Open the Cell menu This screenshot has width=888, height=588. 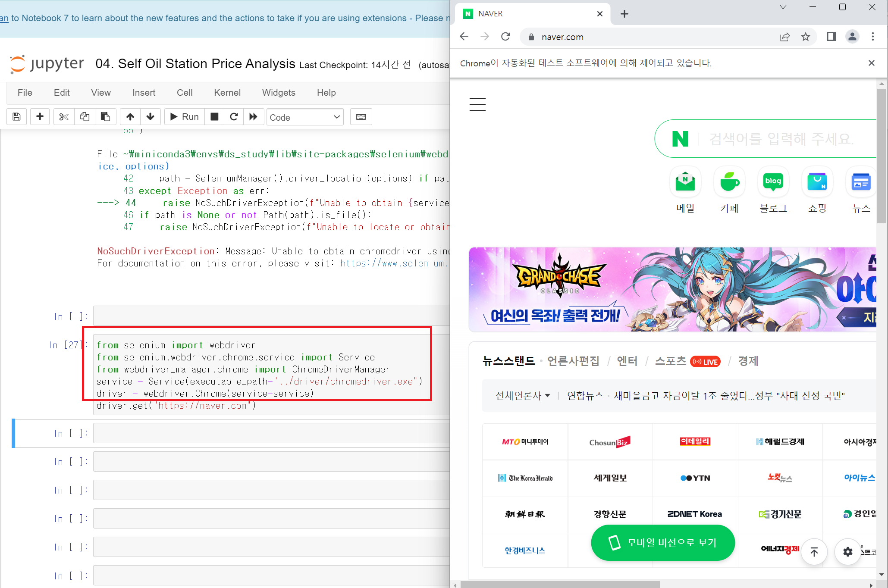point(184,93)
